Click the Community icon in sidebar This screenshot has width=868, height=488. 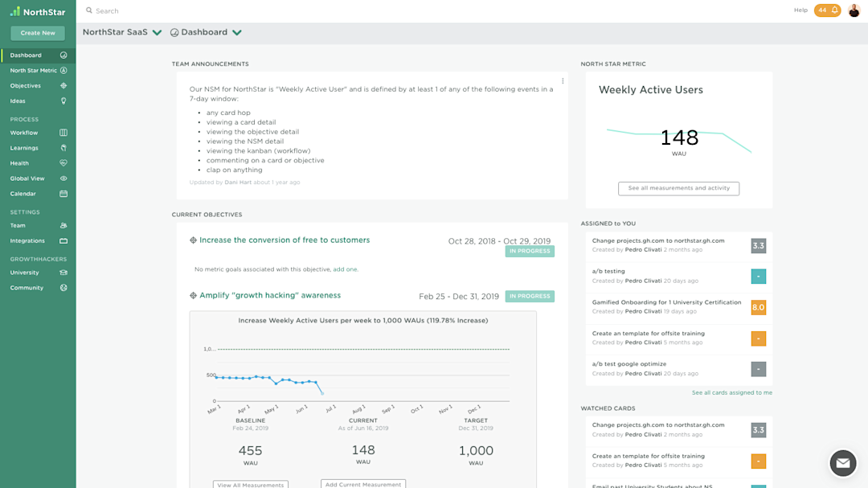pos(63,288)
